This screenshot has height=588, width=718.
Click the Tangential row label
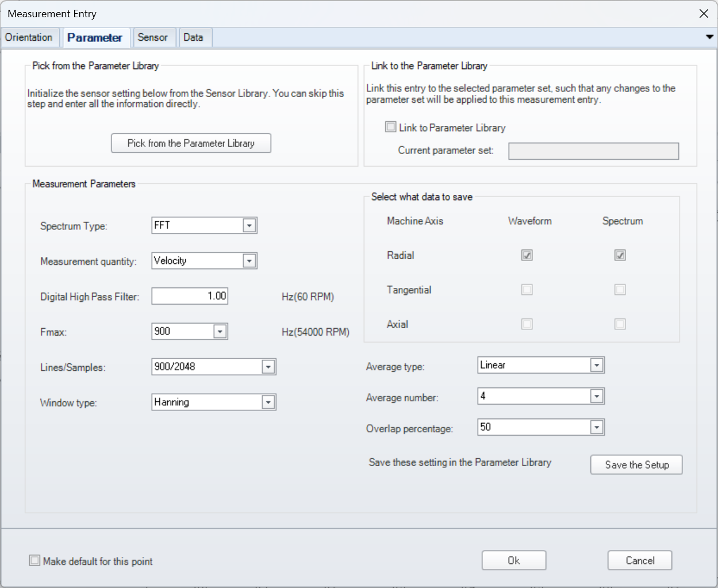[409, 290]
